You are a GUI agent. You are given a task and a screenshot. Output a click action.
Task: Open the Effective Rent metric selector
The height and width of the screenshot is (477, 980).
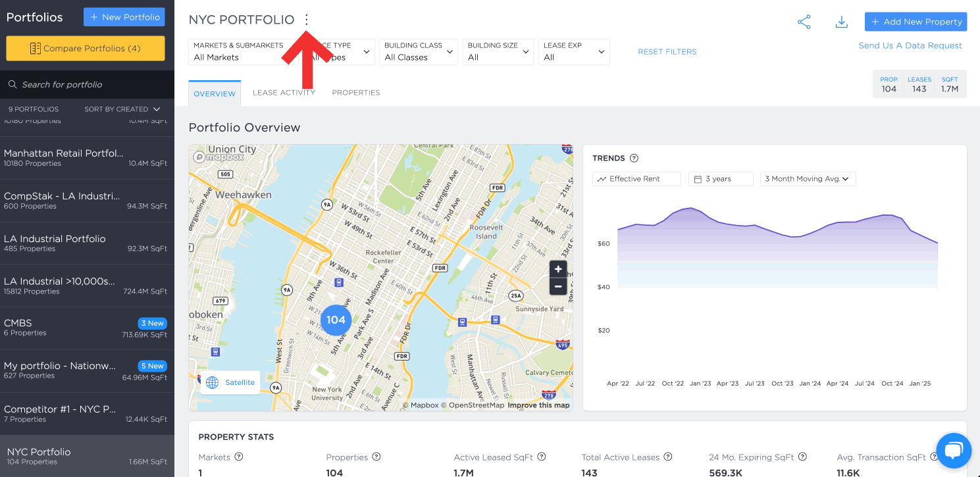(x=636, y=179)
